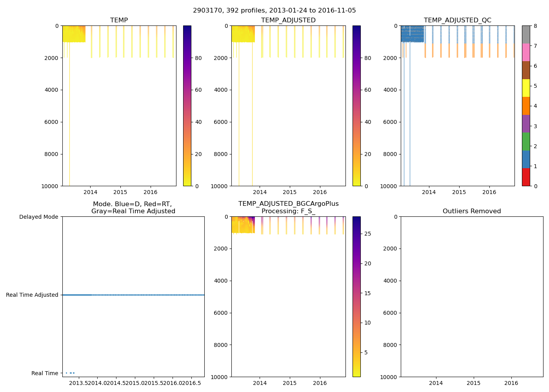
Task: Click the TEMP plot's gradient colorbar
Action: tap(187, 106)
